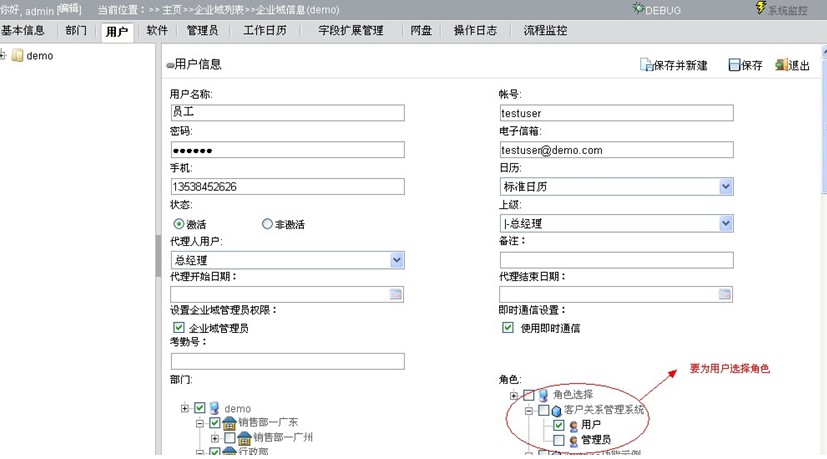827x459 pixels.
Task: Switch to the 基本信息 tab
Action: tap(23, 31)
